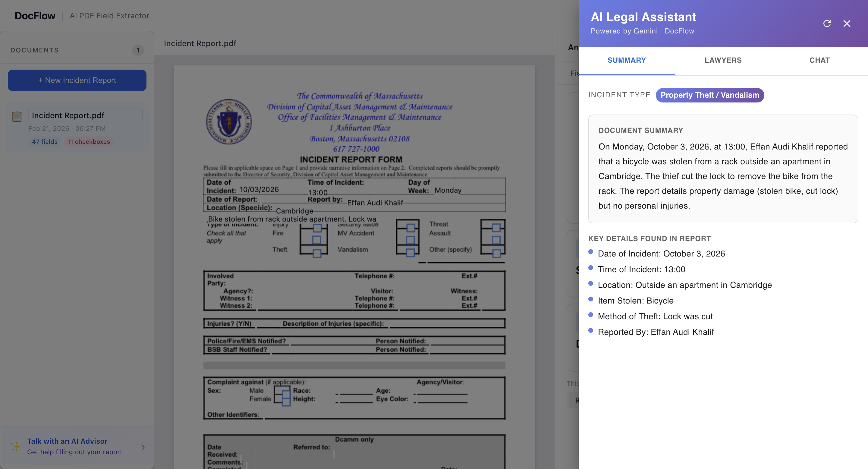The width and height of the screenshot is (868, 469).
Task: Select the Summary tab
Action: click(626, 60)
